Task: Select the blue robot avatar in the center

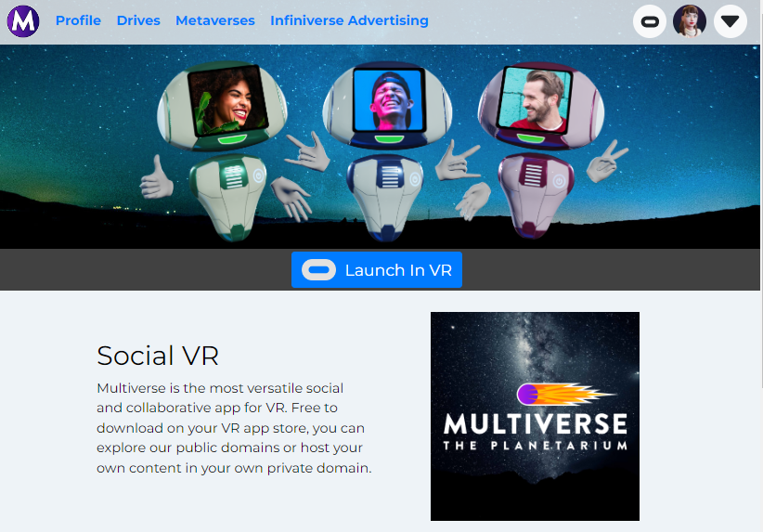Action: [387, 151]
